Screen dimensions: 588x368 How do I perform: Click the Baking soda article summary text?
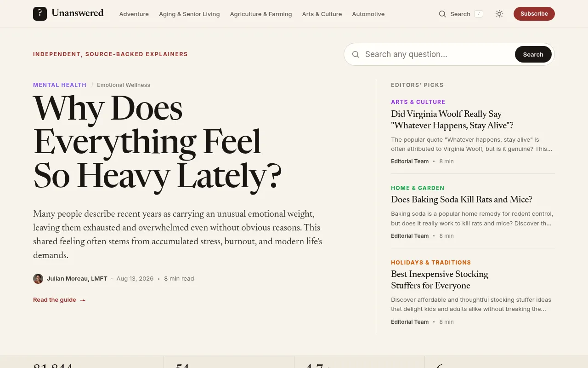(472, 218)
